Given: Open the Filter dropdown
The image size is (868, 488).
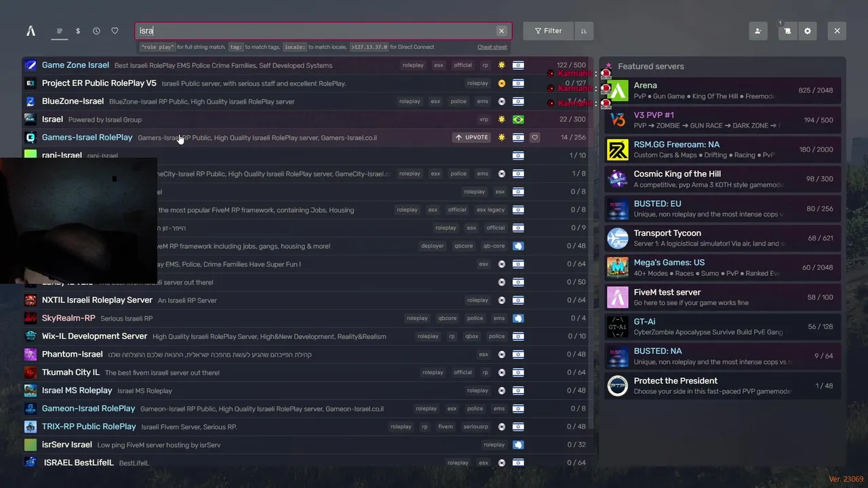Looking at the screenshot, I should [x=548, y=30].
